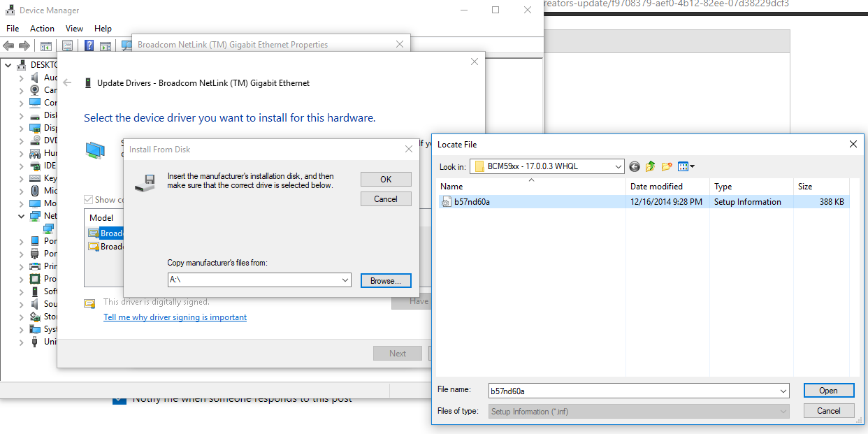Click the disc drive icon of the DVD row
The image size is (868, 434).
[x=35, y=140]
